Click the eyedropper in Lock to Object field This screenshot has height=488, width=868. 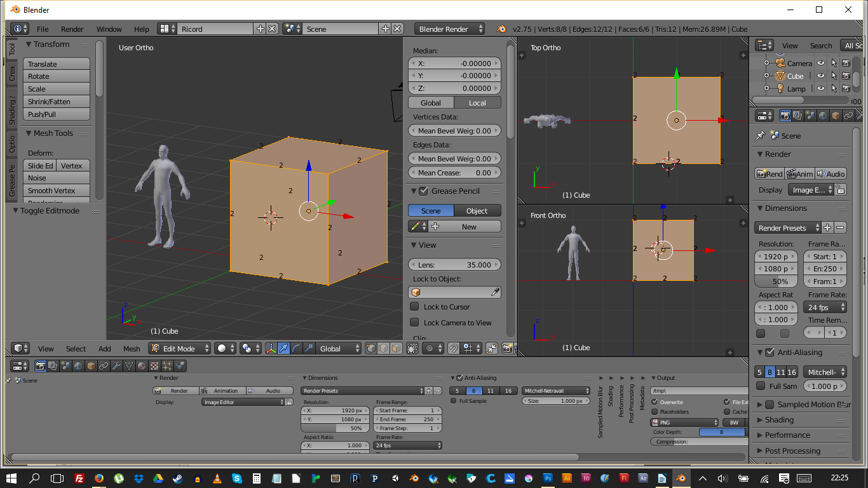coord(495,292)
